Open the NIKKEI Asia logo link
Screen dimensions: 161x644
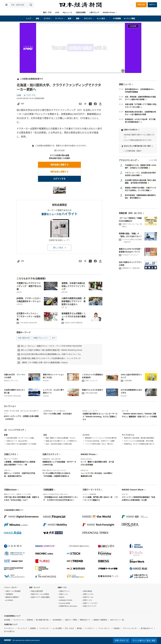[13, 533]
